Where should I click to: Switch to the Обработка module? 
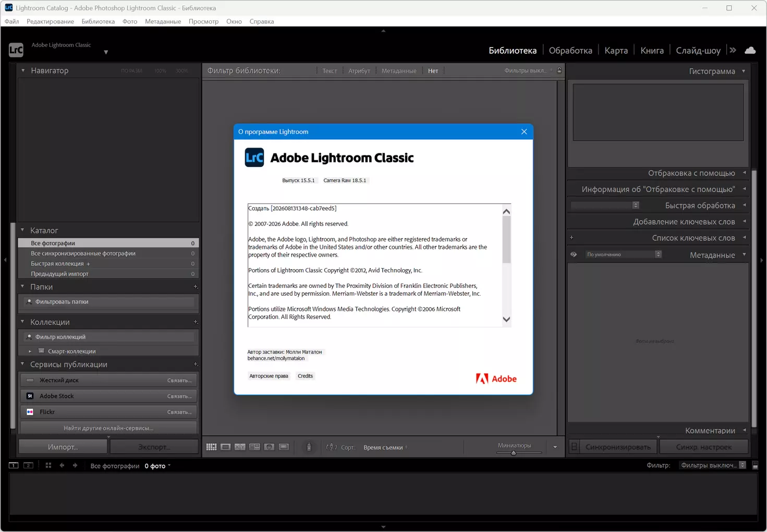point(570,51)
